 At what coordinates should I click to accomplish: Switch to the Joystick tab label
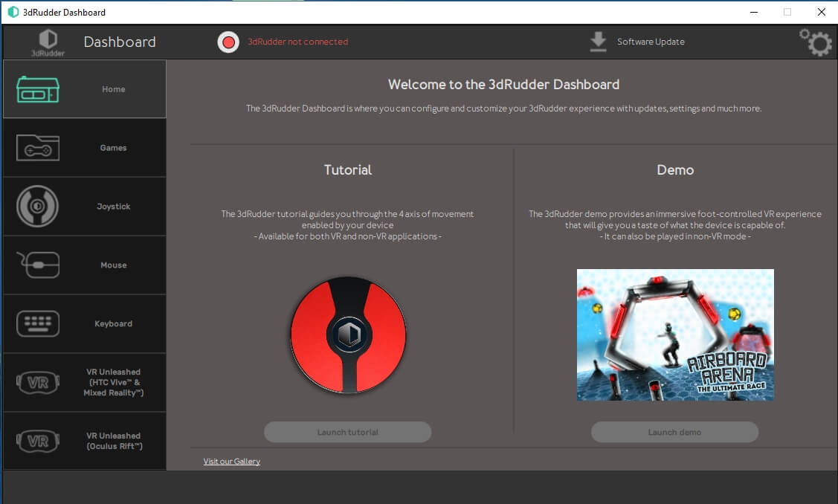click(x=114, y=207)
